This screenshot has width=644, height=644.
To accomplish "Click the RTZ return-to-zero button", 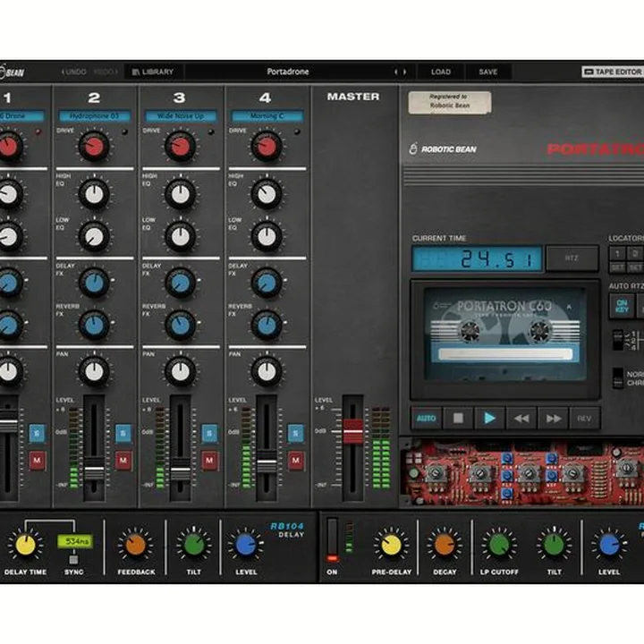I will [x=572, y=258].
